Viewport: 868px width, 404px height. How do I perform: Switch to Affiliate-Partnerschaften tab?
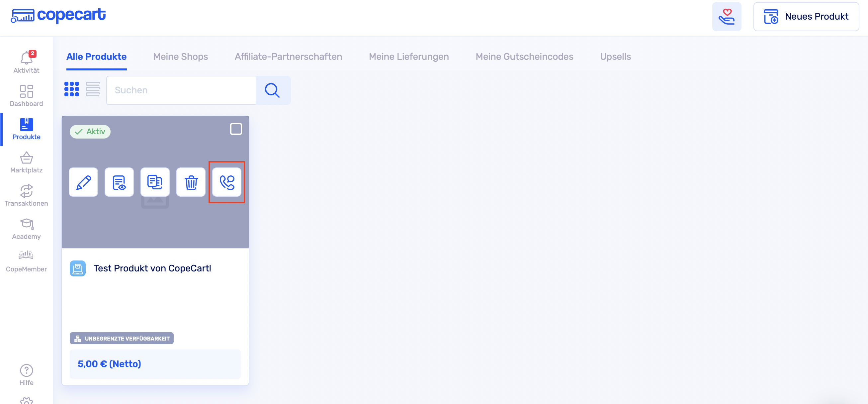[288, 57]
